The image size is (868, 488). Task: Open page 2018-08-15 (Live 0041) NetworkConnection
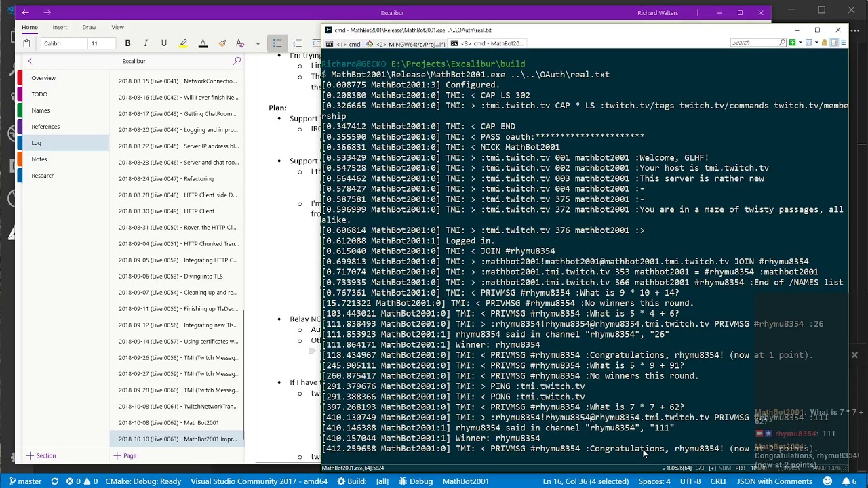pos(177,81)
